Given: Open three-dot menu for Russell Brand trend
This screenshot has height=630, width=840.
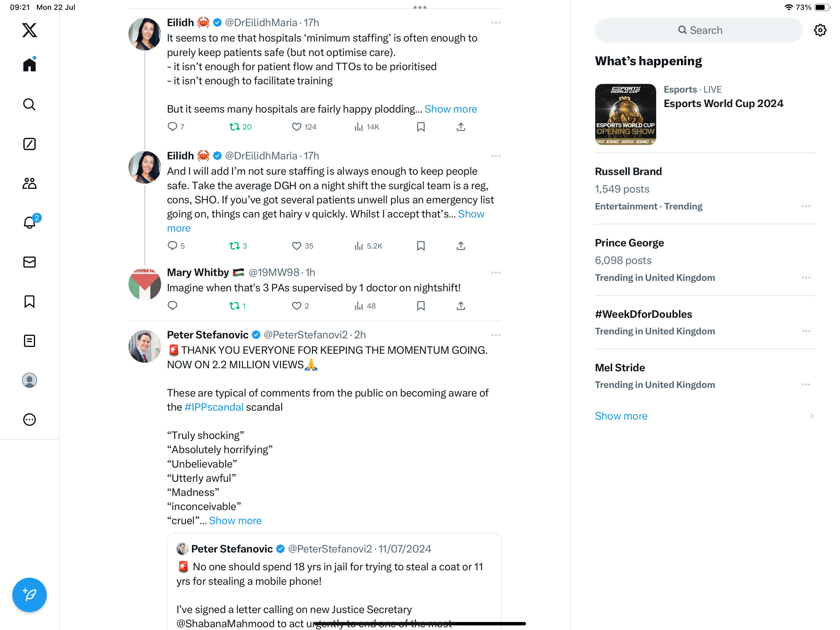Looking at the screenshot, I should click(x=806, y=206).
